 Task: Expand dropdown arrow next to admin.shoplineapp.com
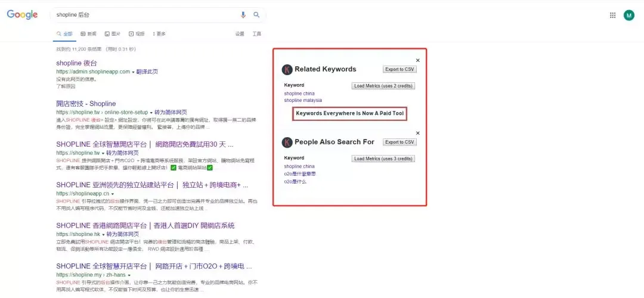pos(133,72)
